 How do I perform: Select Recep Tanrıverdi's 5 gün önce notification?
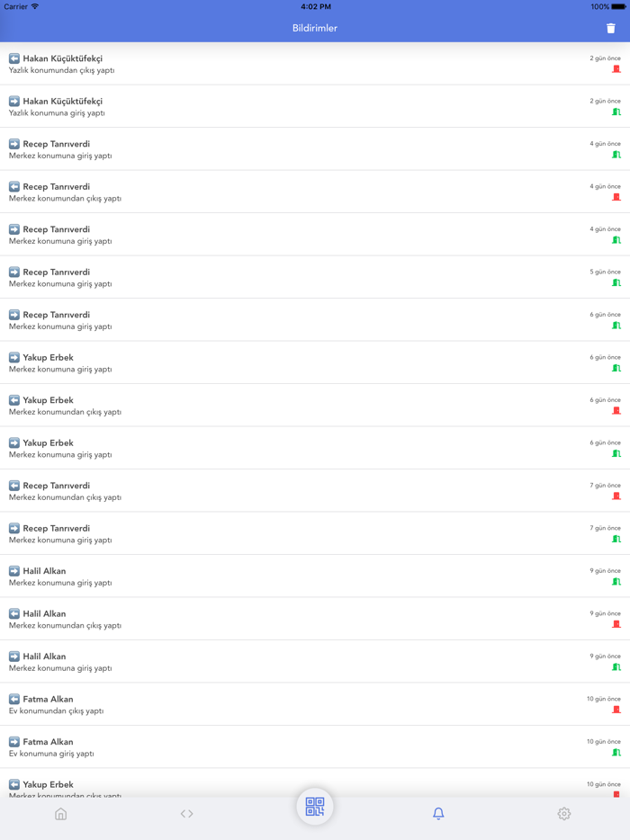pyautogui.click(x=270, y=277)
